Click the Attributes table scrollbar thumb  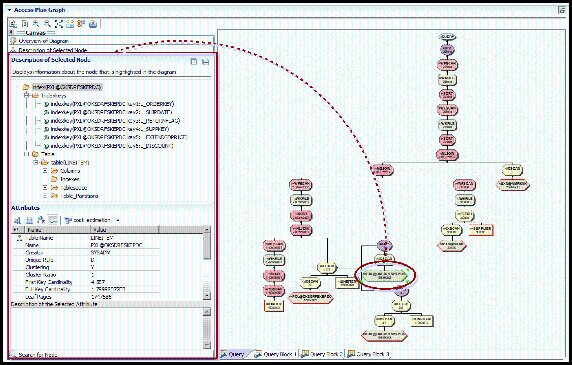(x=207, y=246)
